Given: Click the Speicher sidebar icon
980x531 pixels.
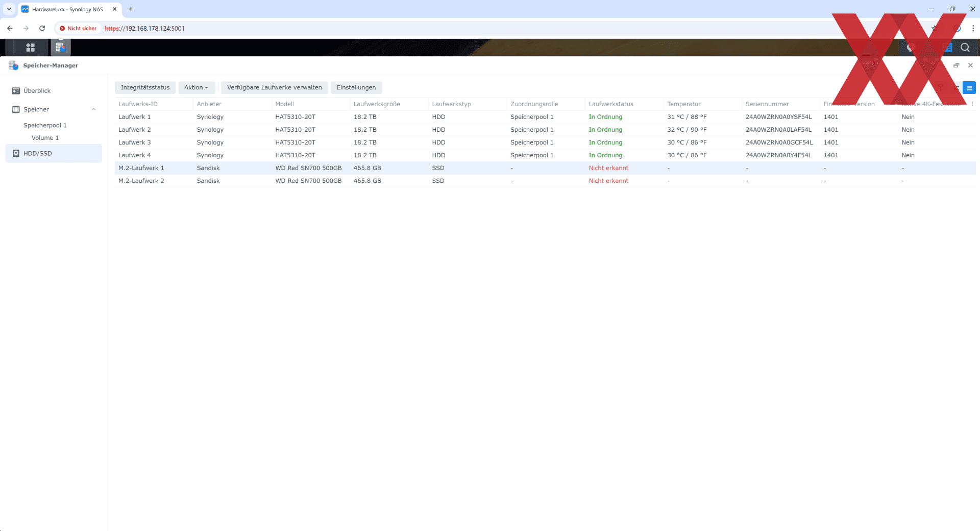Looking at the screenshot, I should point(16,109).
